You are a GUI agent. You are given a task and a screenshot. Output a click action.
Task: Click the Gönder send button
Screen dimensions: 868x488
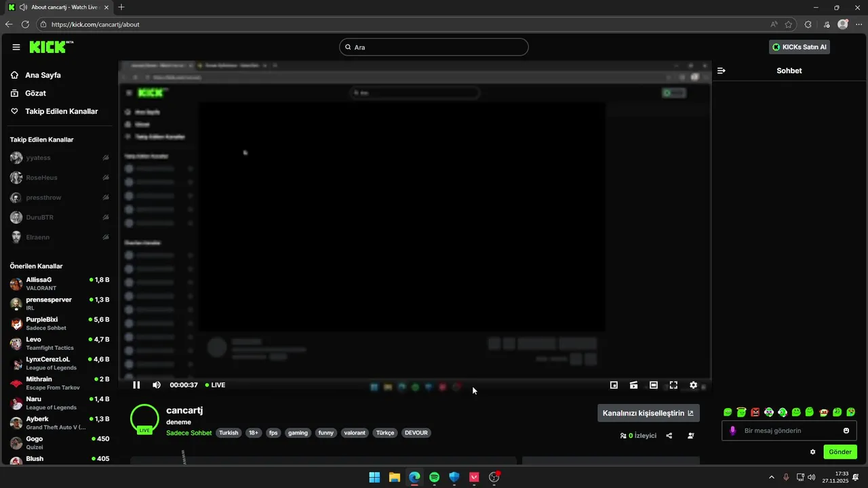[840, 452]
